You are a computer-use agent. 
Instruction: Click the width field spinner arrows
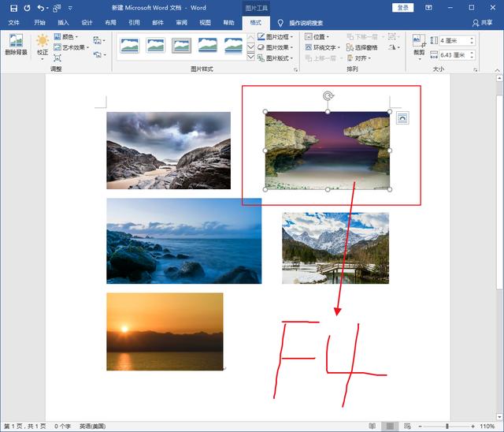pos(472,55)
